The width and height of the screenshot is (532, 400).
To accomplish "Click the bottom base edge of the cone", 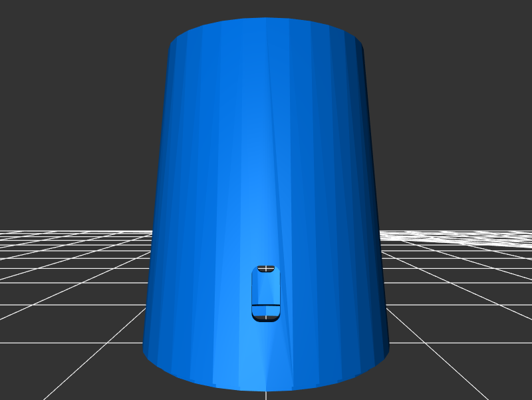I will [266, 389].
